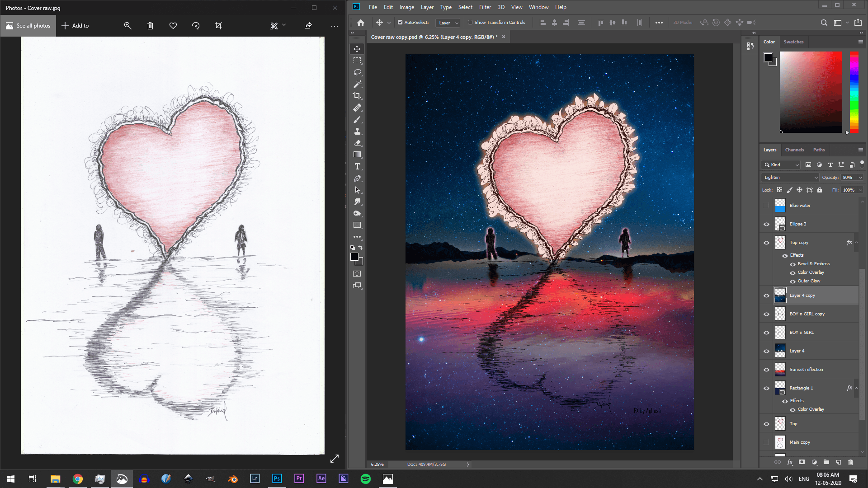Open the Opacity dropdown arrow
The height and width of the screenshot is (488, 868).
point(861,177)
